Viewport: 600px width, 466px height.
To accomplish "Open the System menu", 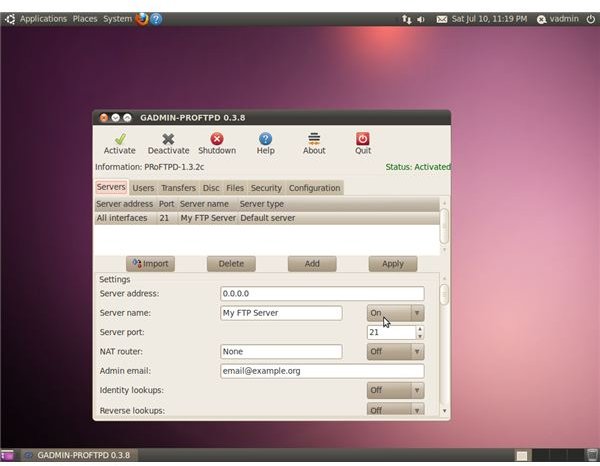I will coord(117,19).
